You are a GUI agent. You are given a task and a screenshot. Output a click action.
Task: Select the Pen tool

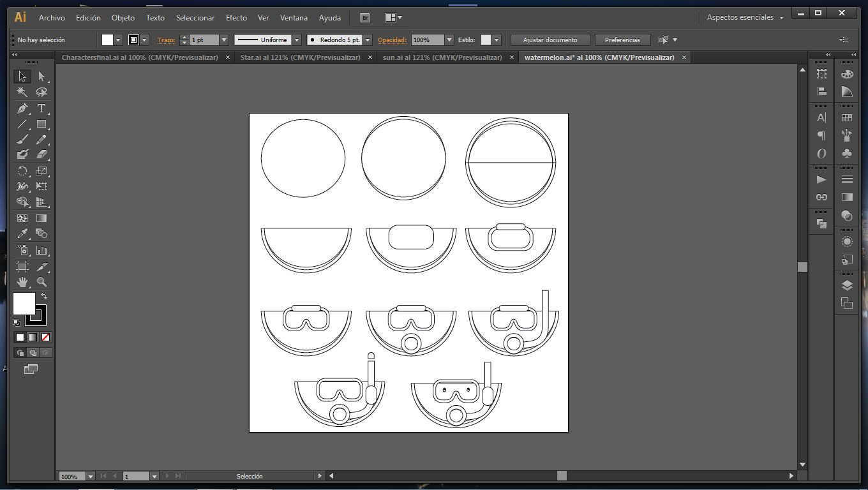(22, 108)
